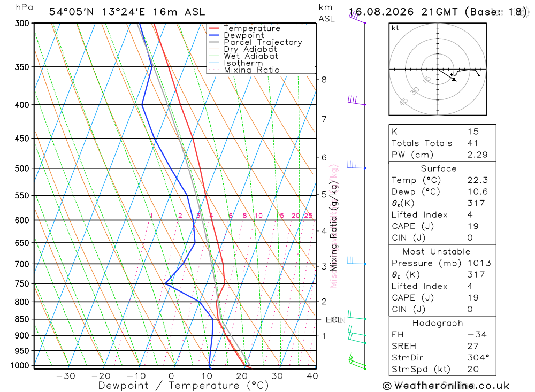
Task: Click the 'LCL' marker label
Action: [334, 320]
